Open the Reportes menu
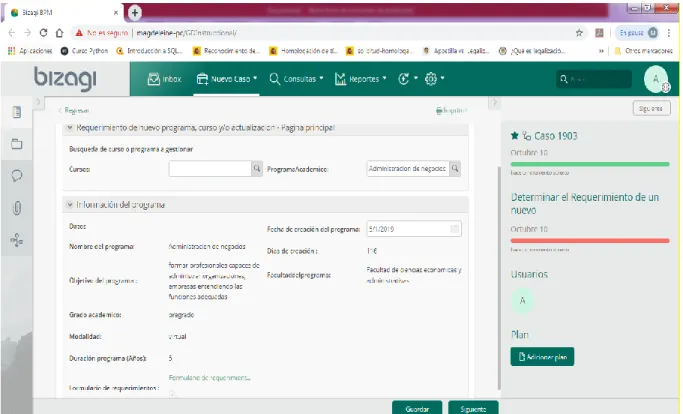The width and height of the screenshot is (683, 414). coord(360,79)
